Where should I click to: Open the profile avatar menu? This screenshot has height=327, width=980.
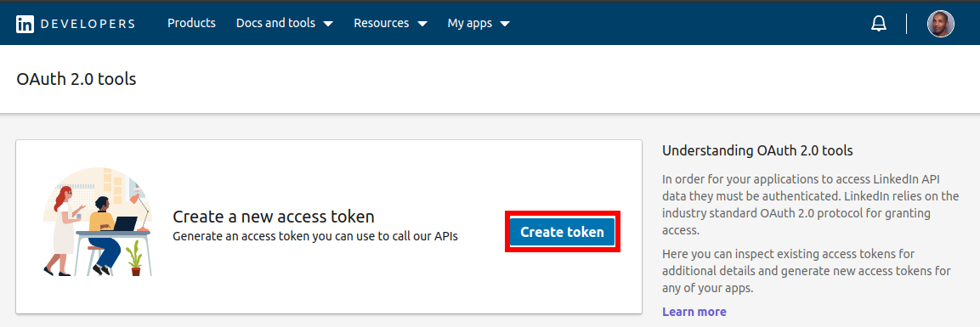click(940, 24)
